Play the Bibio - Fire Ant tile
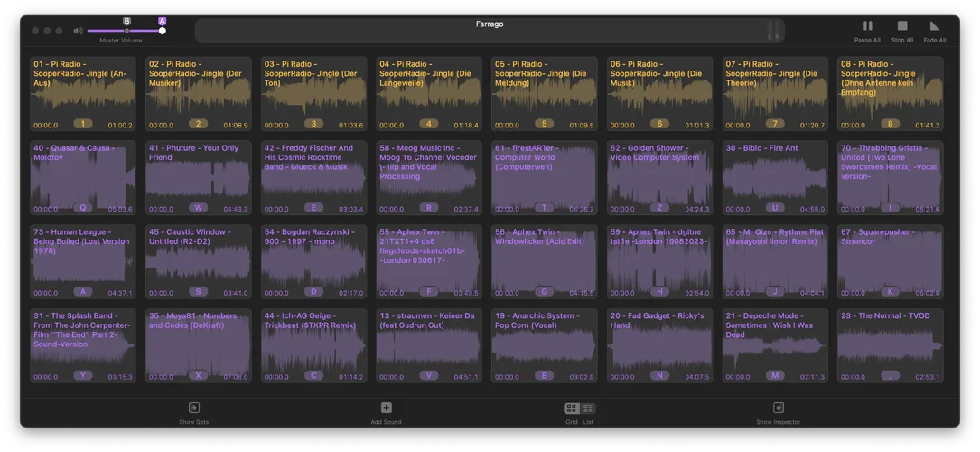 (x=774, y=178)
